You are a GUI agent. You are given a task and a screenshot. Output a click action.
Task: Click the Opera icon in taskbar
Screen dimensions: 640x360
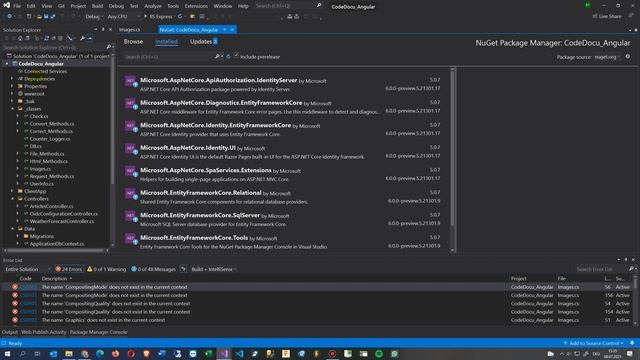click(x=131, y=354)
